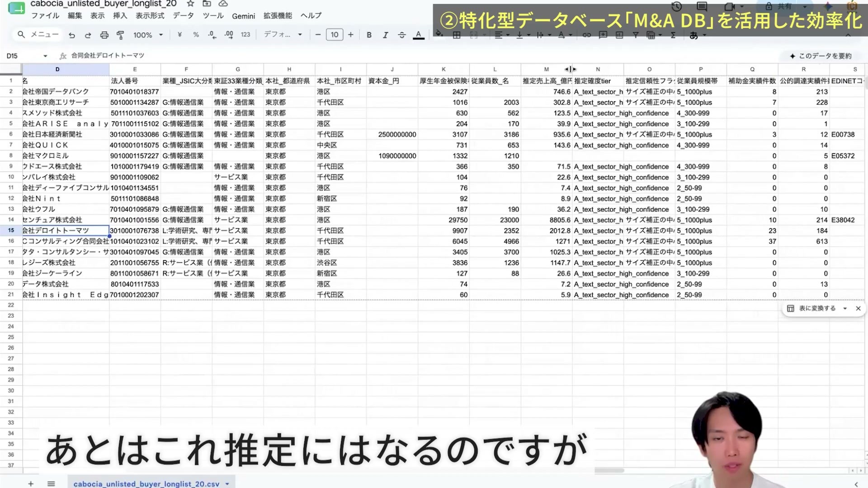This screenshot has height=488, width=868.
Task: Increase decimal places
Action: click(229, 35)
